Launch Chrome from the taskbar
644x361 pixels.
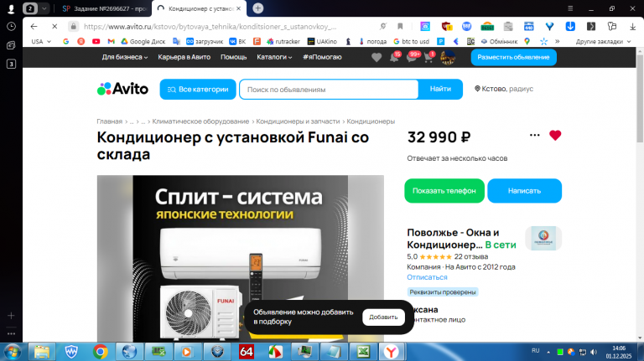pyautogui.click(x=101, y=352)
